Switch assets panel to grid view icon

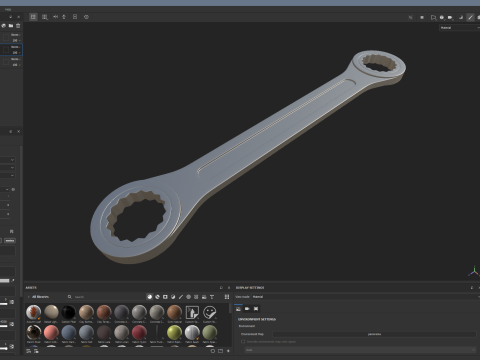[x=227, y=297]
